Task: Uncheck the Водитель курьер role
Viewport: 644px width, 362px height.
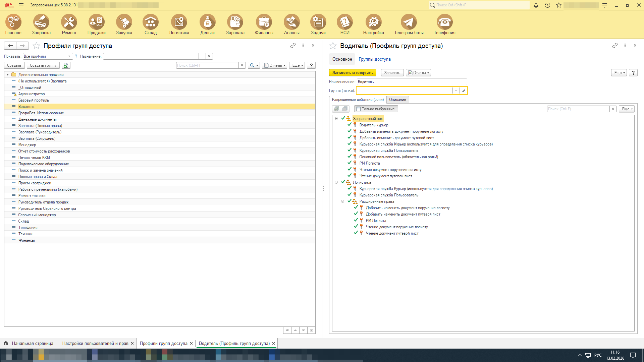Action: click(x=350, y=125)
